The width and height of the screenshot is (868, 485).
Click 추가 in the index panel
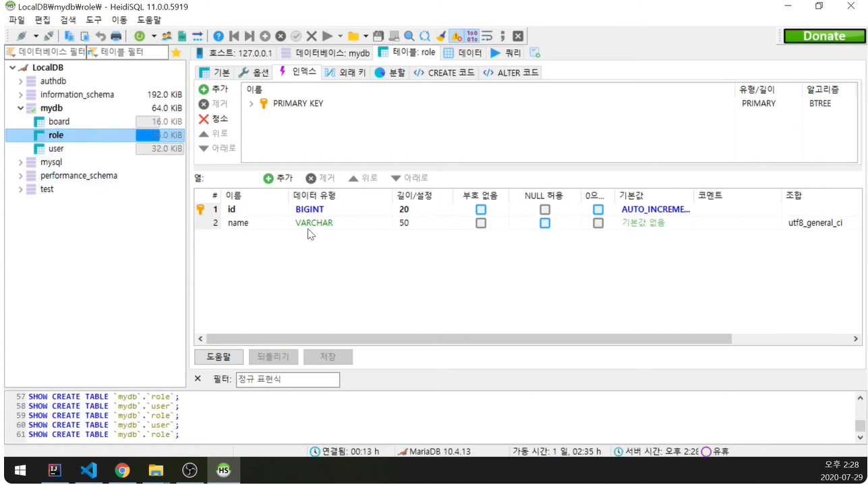click(x=214, y=89)
